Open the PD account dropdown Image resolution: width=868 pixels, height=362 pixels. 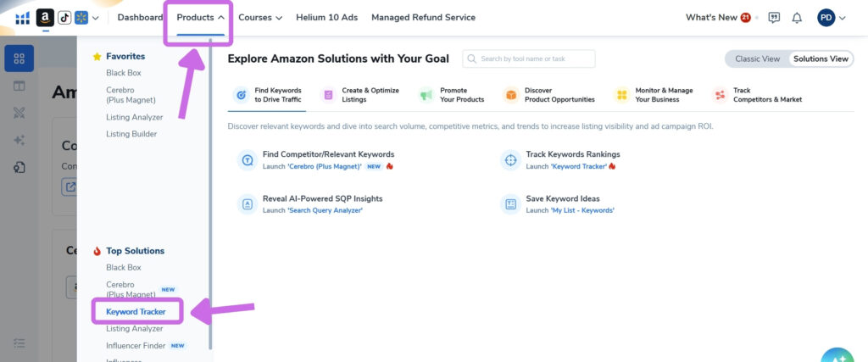pyautogui.click(x=832, y=18)
